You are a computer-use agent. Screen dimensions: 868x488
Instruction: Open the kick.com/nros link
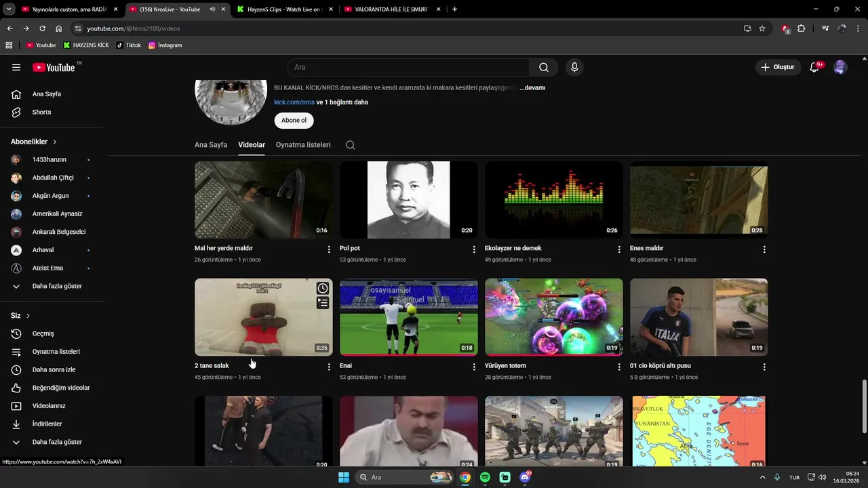294,102
